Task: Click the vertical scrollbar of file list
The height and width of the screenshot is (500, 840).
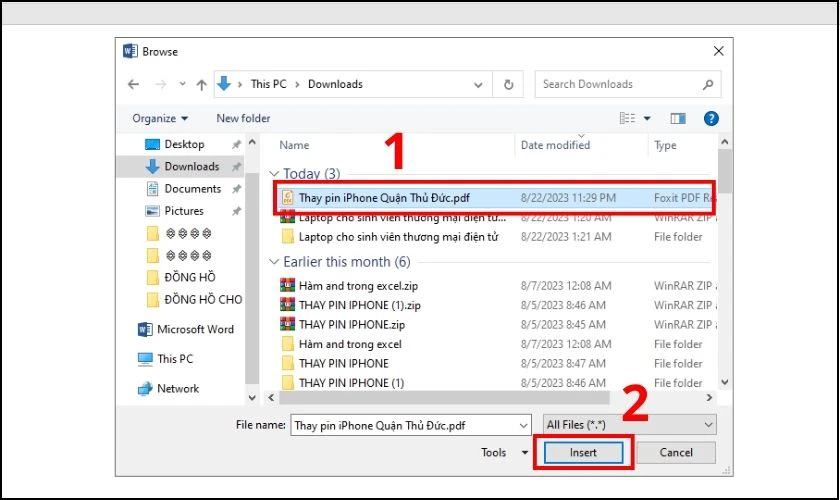Action: tap(725, 171)
